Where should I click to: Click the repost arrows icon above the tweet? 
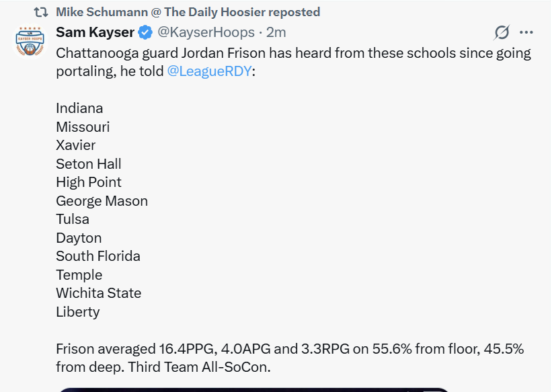click(x=40, y=12)
